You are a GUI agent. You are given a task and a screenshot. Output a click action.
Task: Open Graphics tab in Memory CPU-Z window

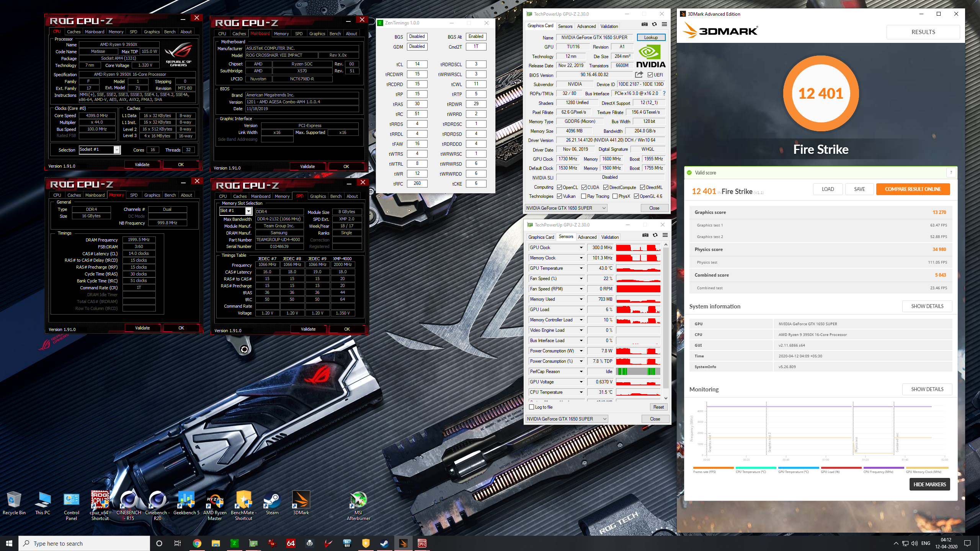152,195
